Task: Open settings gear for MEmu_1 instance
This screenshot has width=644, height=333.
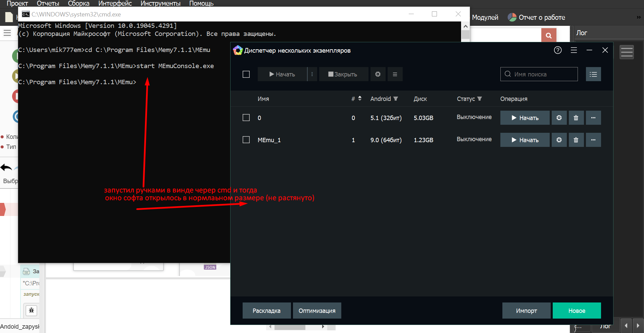Action: pos(559,140)
